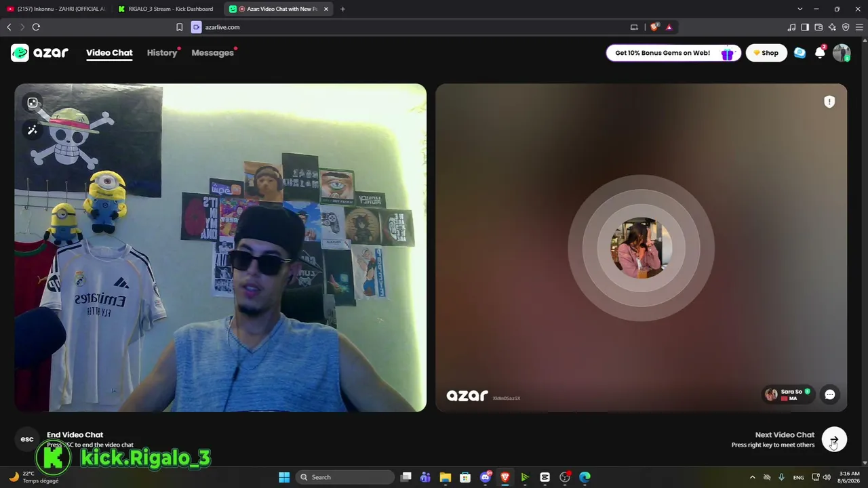Click the Azar logo in header
The image size is (868, 488).
pos(39,53)
